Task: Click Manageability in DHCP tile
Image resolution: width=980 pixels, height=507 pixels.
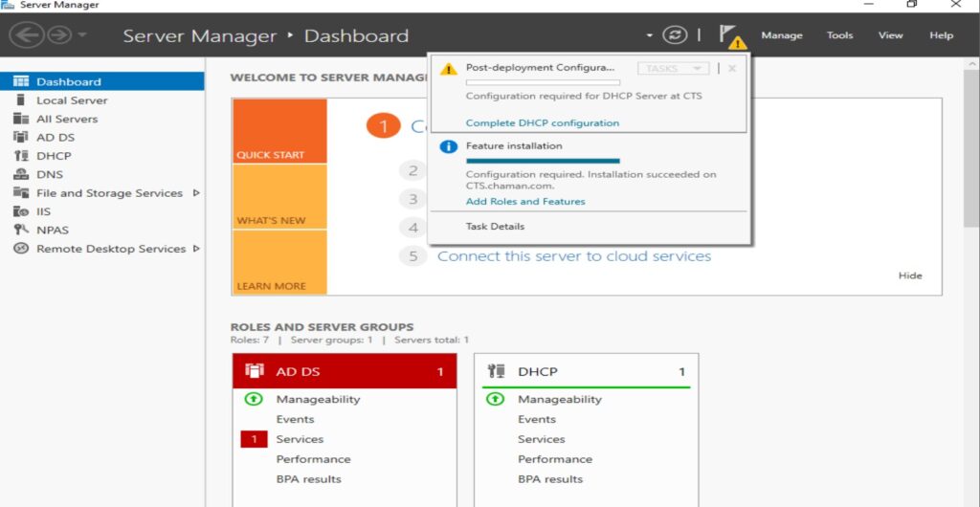Action: [x=559, y=399]
